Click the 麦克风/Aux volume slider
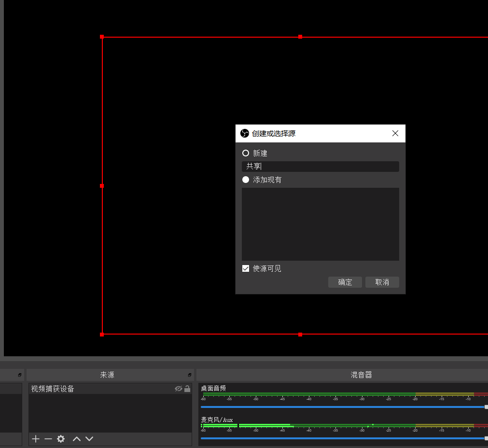 click(344, 438)
